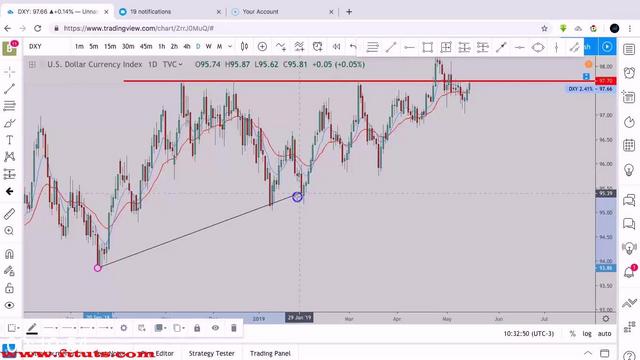Switch to the Trading Panel tab

click(x=270, y=353)
